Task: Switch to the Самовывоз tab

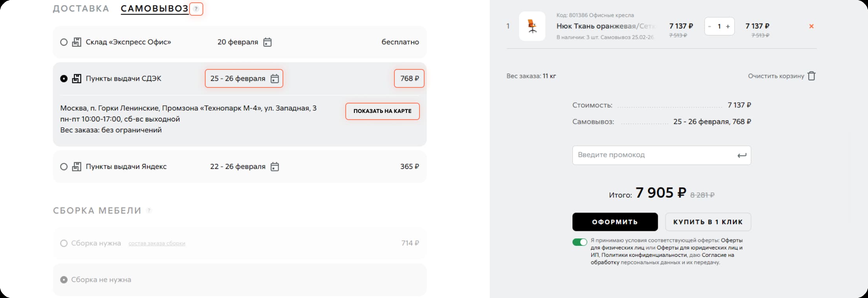Action: click(x=154, y=9)
